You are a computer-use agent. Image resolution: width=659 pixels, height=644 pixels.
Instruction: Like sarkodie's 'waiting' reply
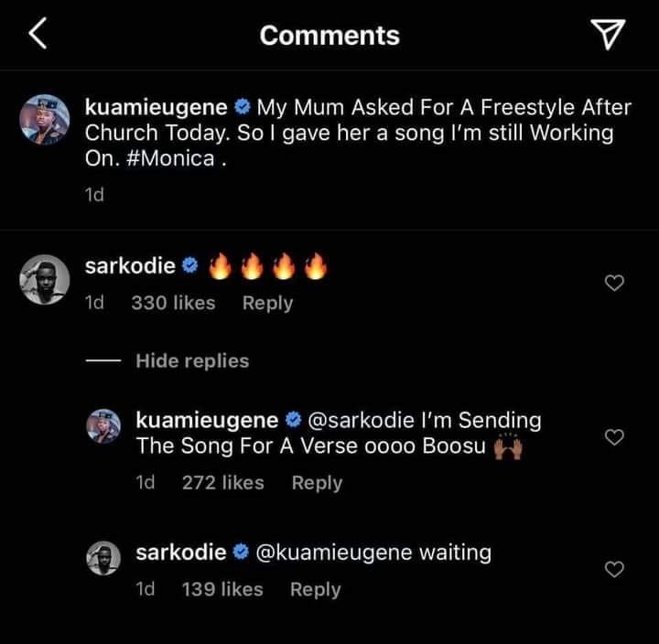click(615, 570)
